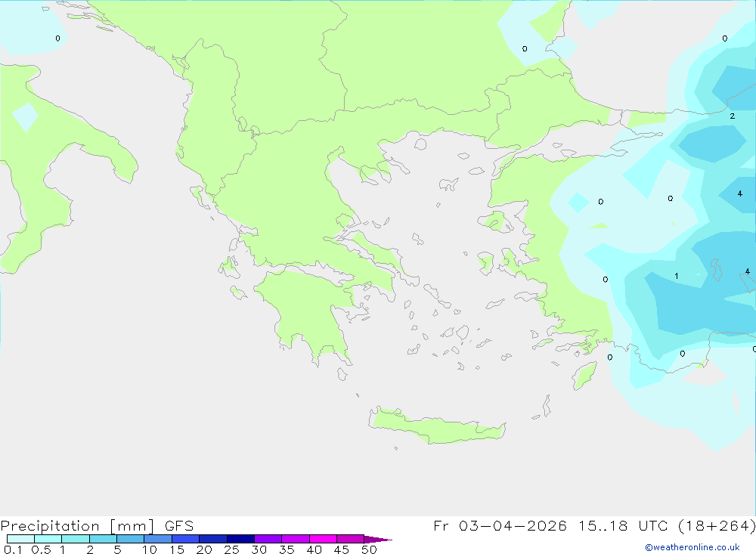This screenshot has width=756, height=554.
Task: Select the 45–50 mm legend color swatch
Action: point(351,539)
